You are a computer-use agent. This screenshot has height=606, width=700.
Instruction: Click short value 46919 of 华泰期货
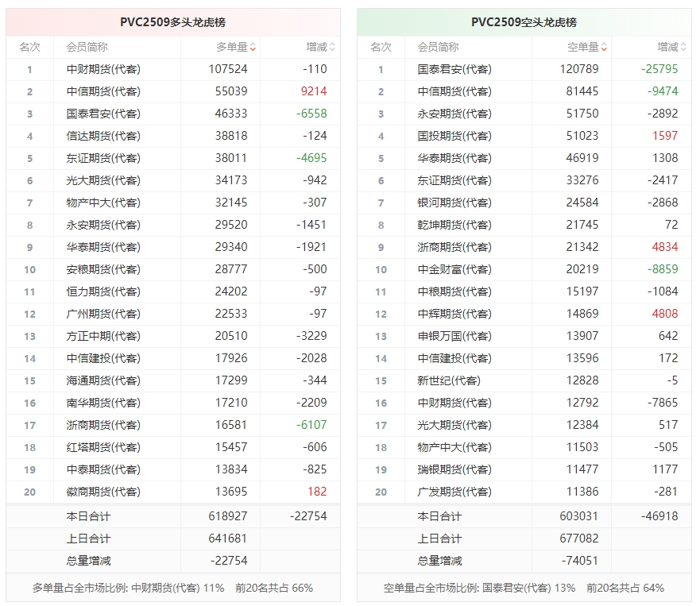click(582, 158)
